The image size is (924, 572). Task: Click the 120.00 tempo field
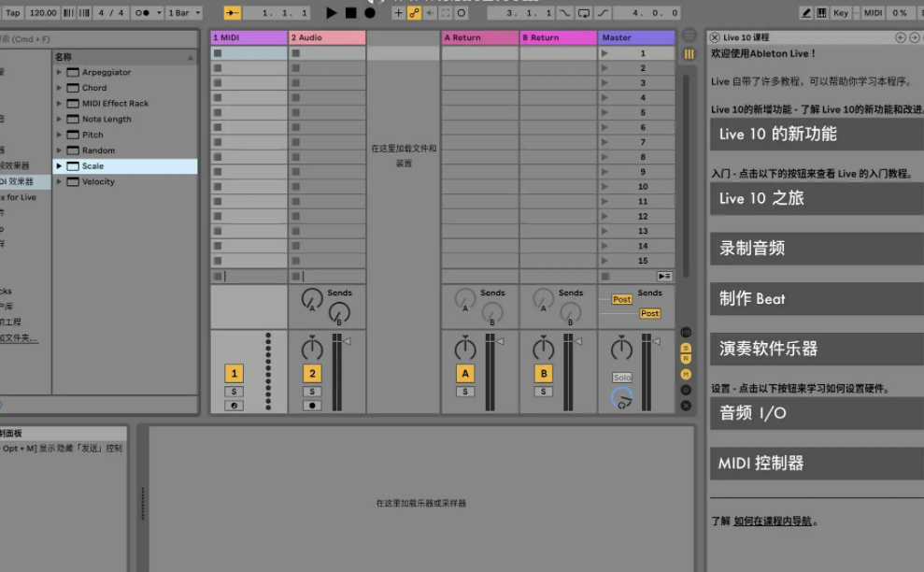(43, 12)
